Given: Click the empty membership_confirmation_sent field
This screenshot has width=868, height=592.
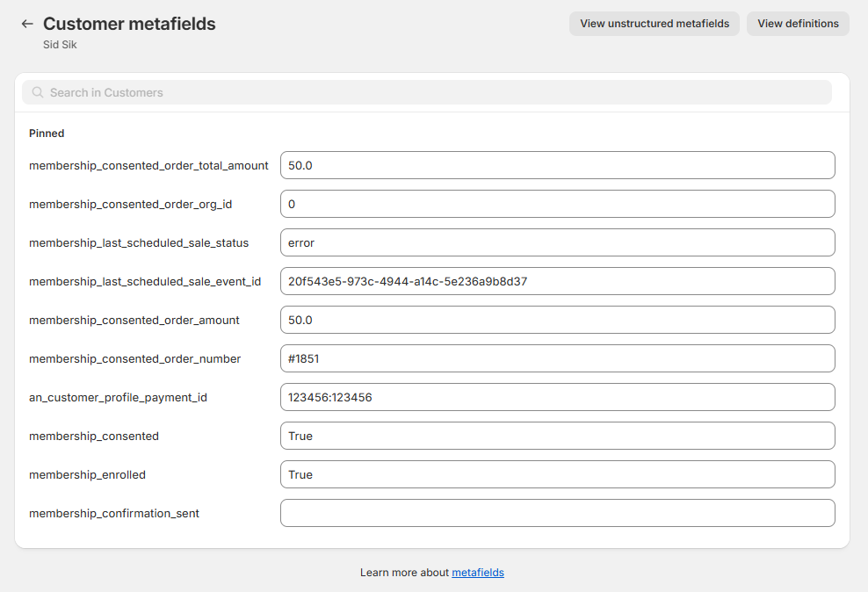Looking at the screenshot, I should coord(557,513).
